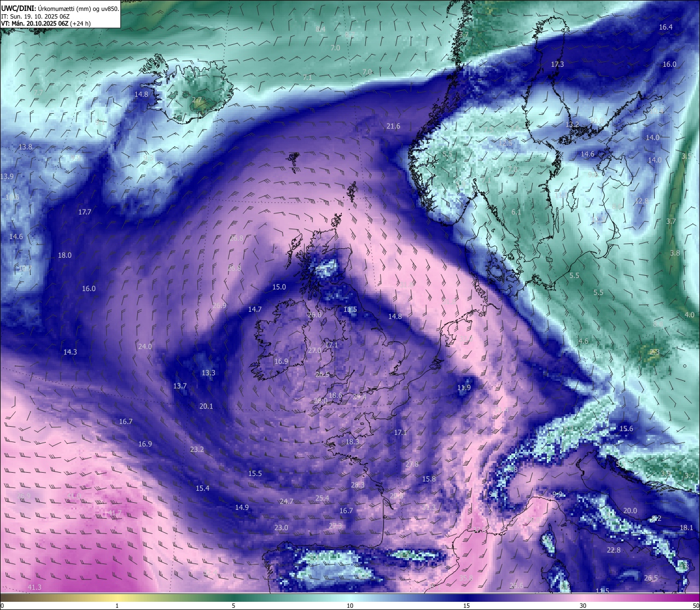Click the 24.7 value in the Bay of Biscay
The width and height of the screenshot is (700, 610).
(x=287, y=501)
